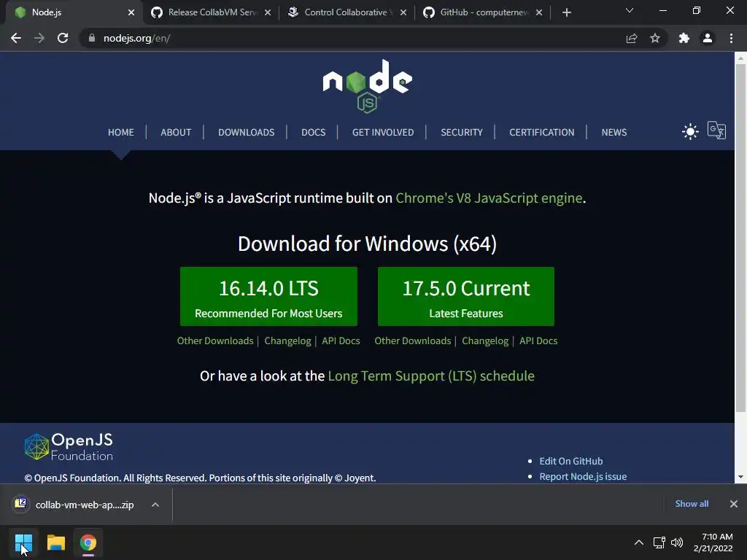Share this page icon in address bar
Screen dimensions: 747x560
[632, 38]
